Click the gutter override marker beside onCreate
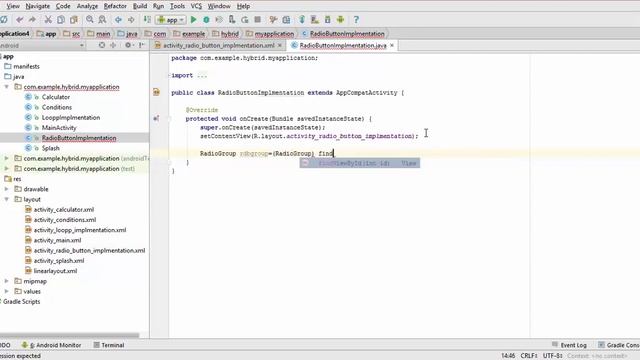 156,118
